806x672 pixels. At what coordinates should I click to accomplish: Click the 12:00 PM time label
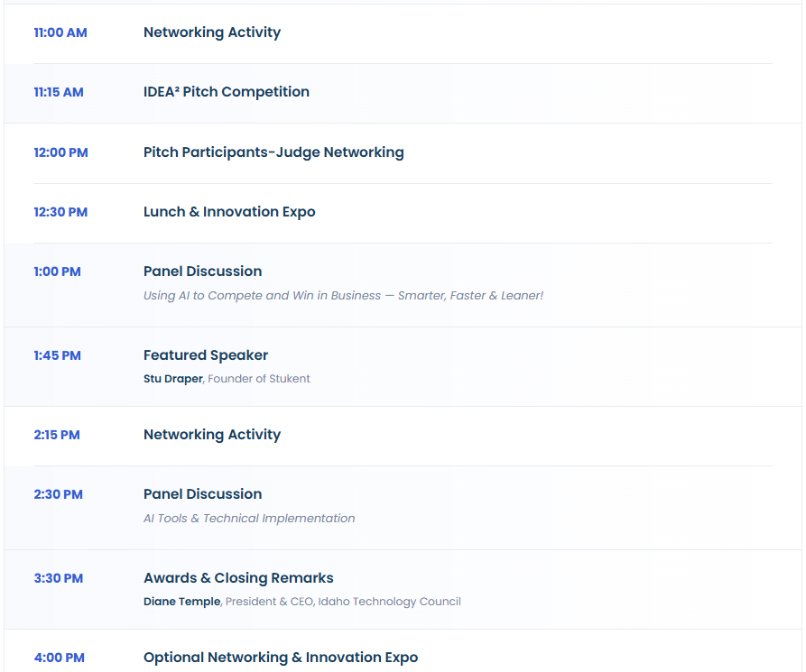click(61, 152)
